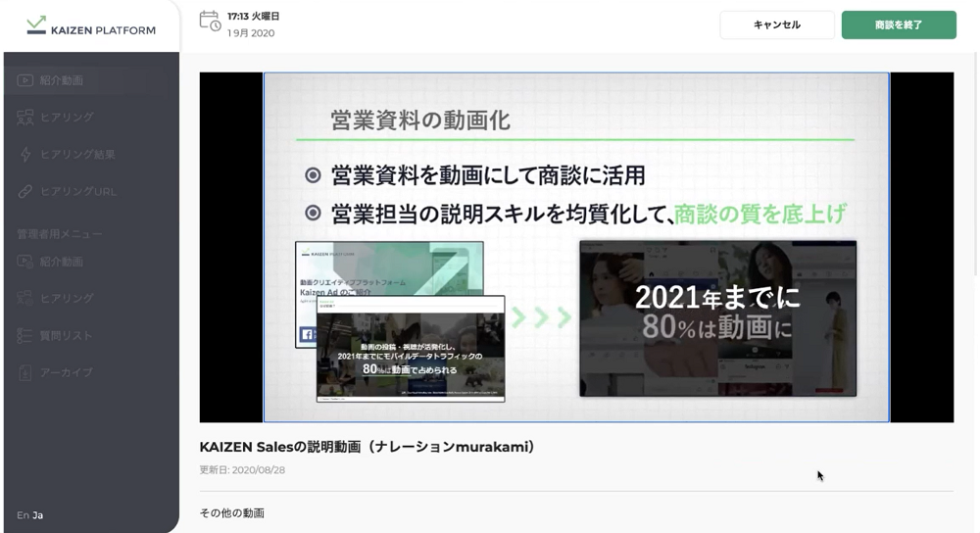The image size is (980, 533).
Task: Click the ヒアリング結果 lightning icon
Action: [25, 155]
